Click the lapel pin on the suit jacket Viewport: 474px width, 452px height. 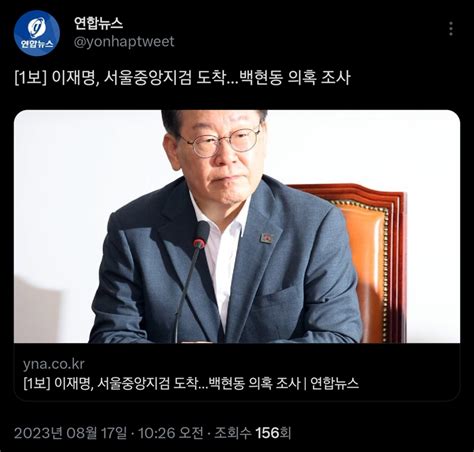(x=266, y=238)
